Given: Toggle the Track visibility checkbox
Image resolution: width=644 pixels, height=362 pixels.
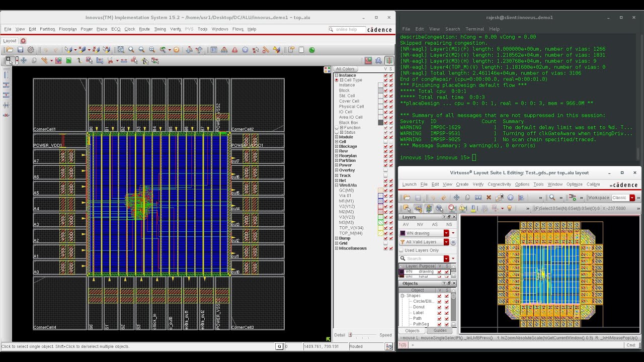Looking at the screenshot, I should [386, 175].
